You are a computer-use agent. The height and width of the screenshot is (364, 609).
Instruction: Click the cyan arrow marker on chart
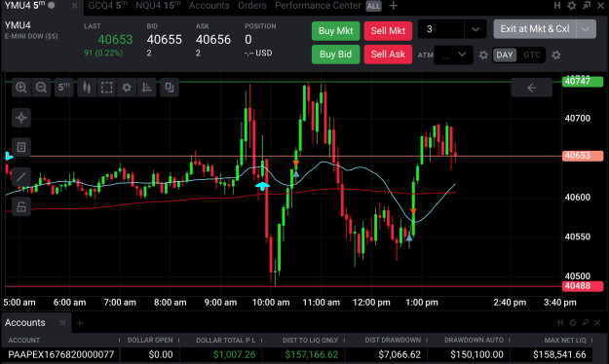(x=262, y=186)
